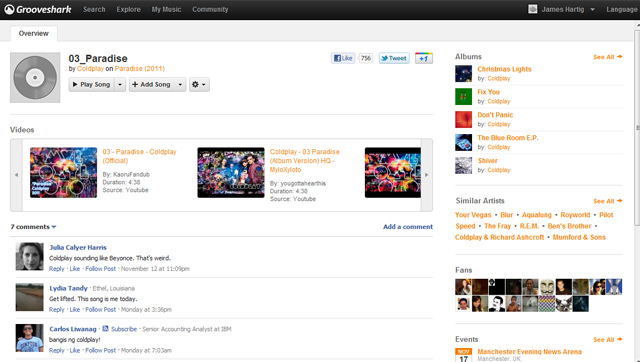The width and height of the screenshot is (640, 362).
Task: Select the Overview tab
Action: coord(33,33)
